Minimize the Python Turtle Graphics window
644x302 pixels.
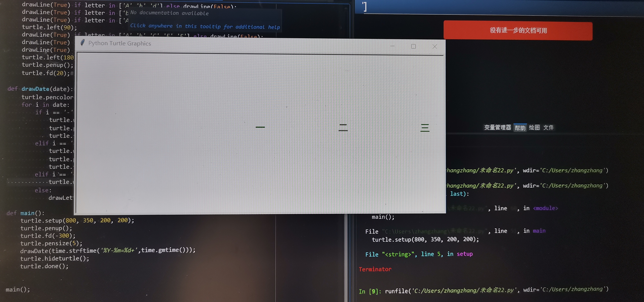[393, 46]
